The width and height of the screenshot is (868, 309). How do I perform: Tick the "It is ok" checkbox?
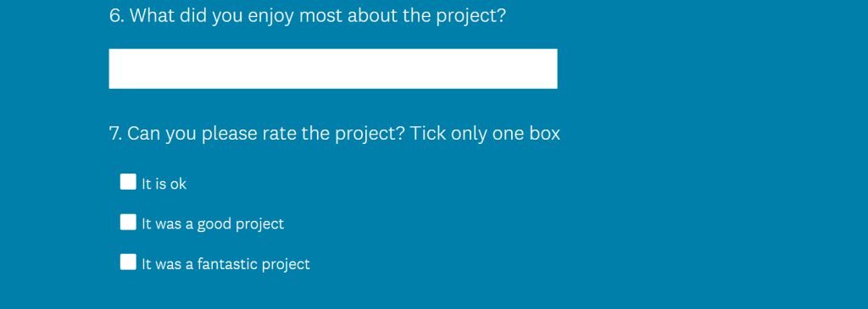(128, 182)
